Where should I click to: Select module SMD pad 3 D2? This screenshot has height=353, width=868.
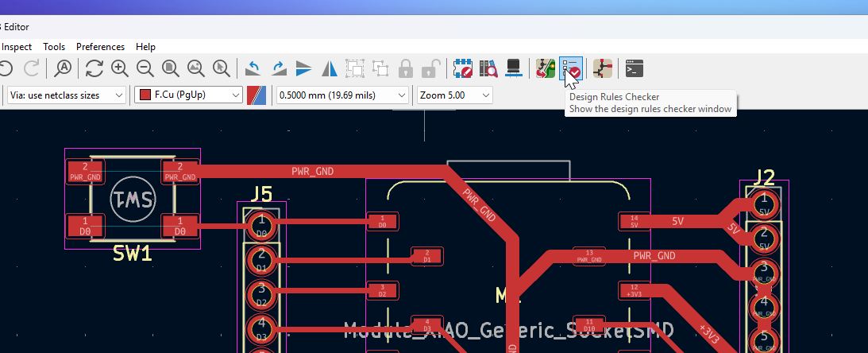click(x=382, y=290)
